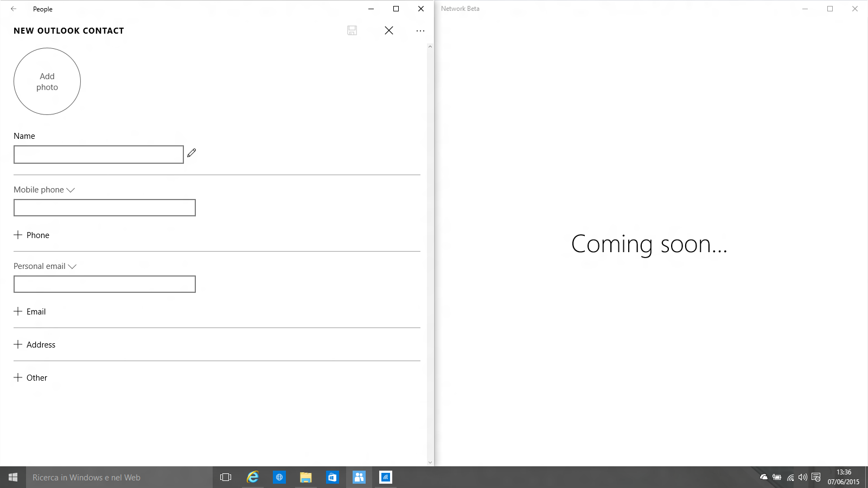This screenshot has width=868, height=488.
Task: Go back with the People window arrow
Action: pyautogui.click(x=14, y=9)
